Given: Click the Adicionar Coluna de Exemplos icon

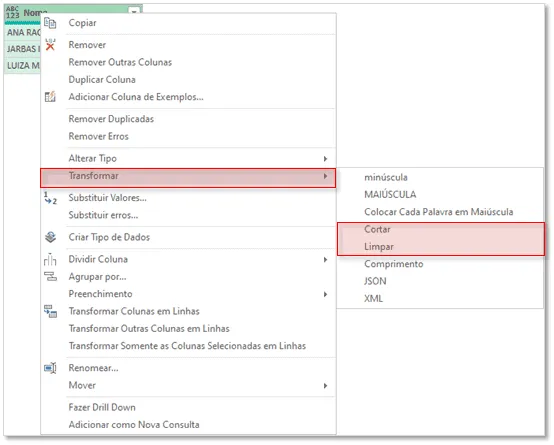Looking at the screenshot, I should (50, 96).
